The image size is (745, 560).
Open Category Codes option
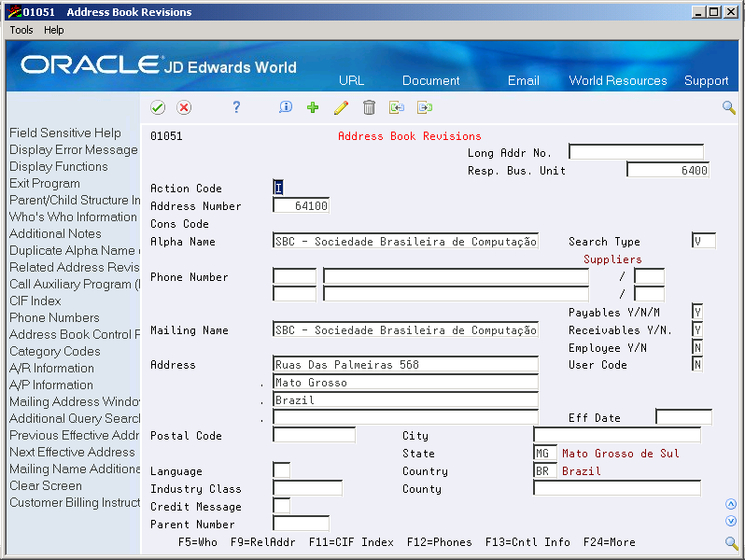(55, 352)
